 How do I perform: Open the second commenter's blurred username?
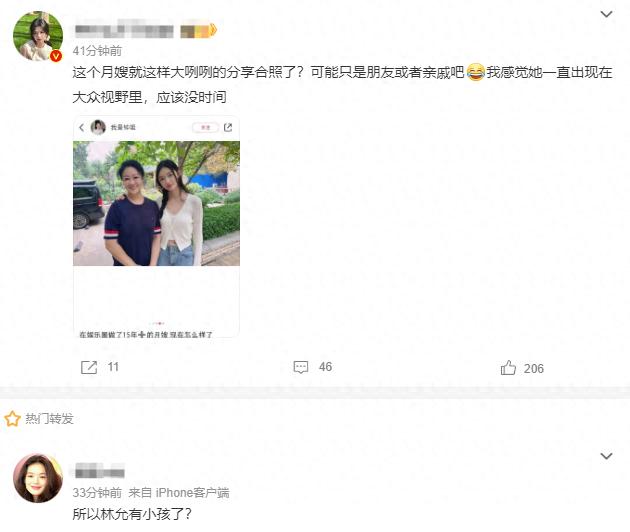tap(100, 471)
